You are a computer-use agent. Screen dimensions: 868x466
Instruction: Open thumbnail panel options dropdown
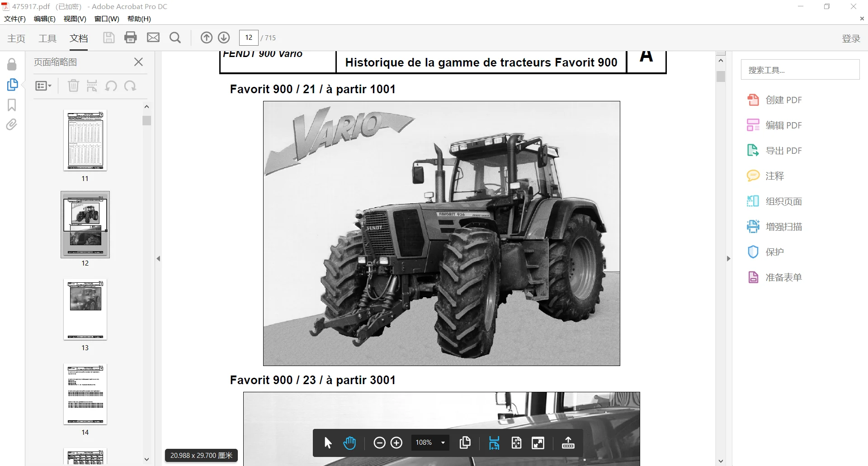[x=43, y=86]
